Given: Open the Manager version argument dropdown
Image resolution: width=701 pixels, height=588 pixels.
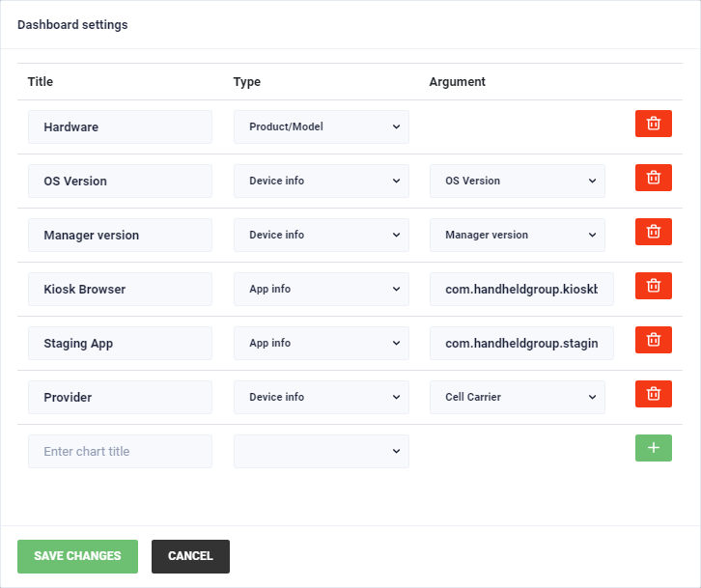Looking at the screenshot, I should 517,235.
